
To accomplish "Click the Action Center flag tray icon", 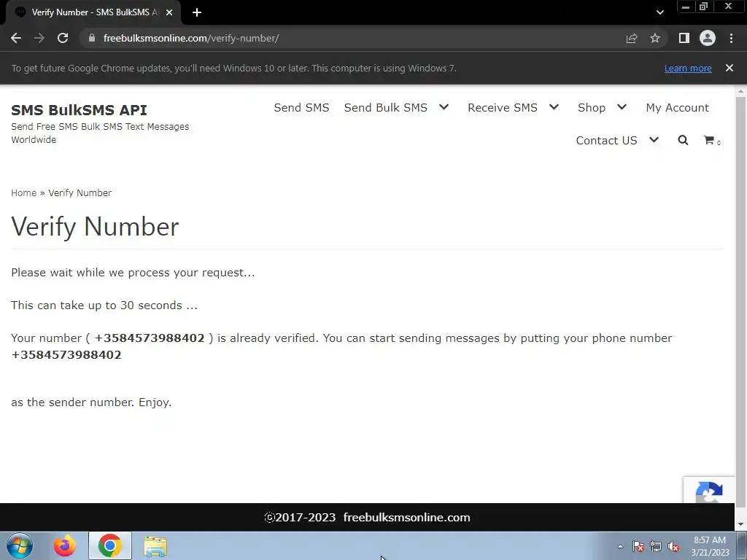I will point(638,546).
